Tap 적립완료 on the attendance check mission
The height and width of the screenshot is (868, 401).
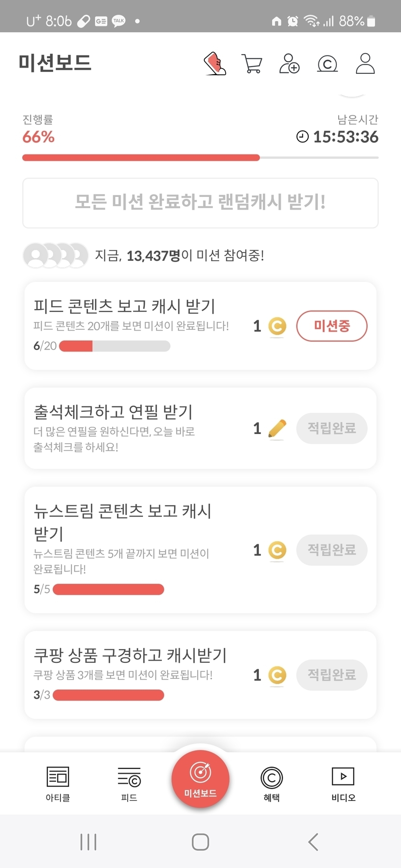(331, 429)
